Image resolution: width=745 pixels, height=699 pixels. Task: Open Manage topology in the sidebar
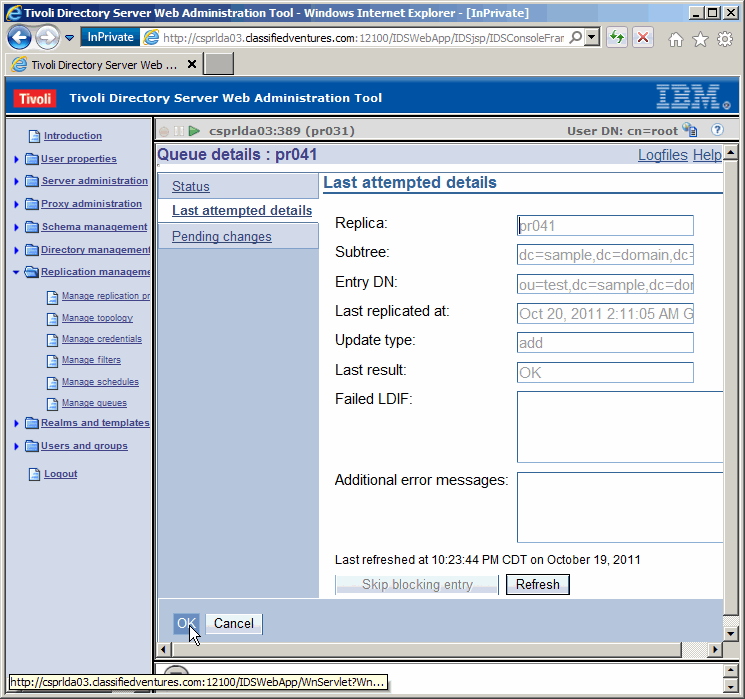[x=97, y=318]
